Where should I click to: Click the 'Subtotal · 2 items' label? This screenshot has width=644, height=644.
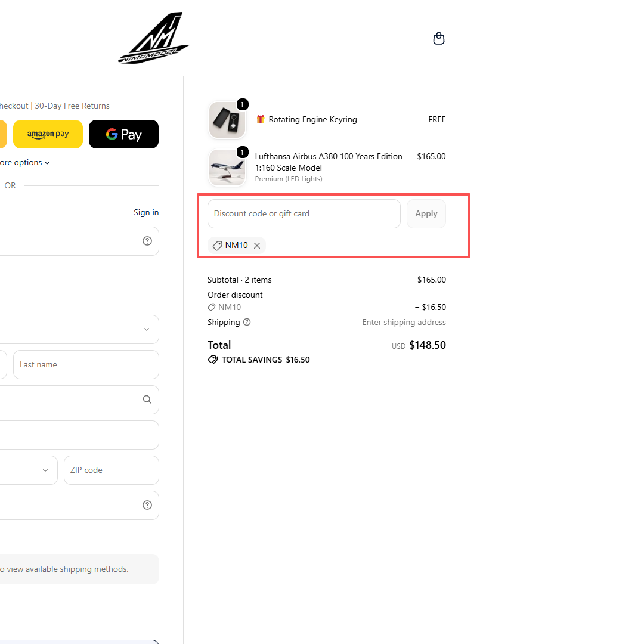(x=240, y=280)
